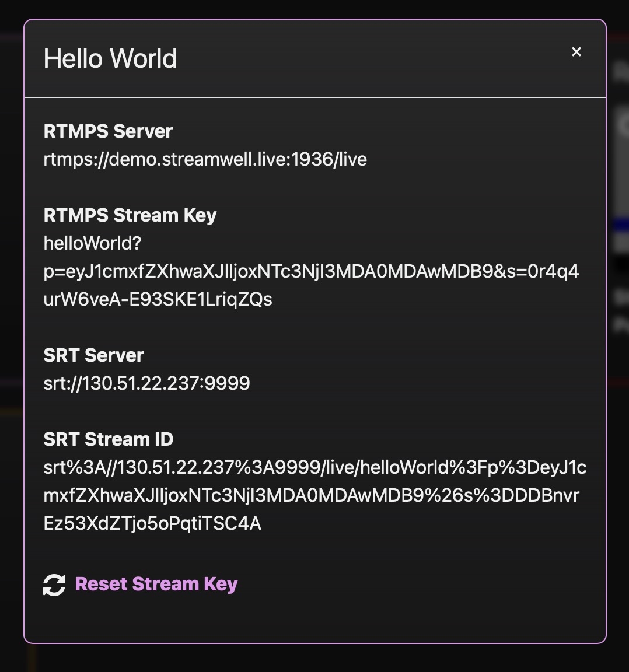Select the rtmps://demo.streamwell.live server URL
The width and height of the screenshot is (629, 672).
(x=205, y=159)
